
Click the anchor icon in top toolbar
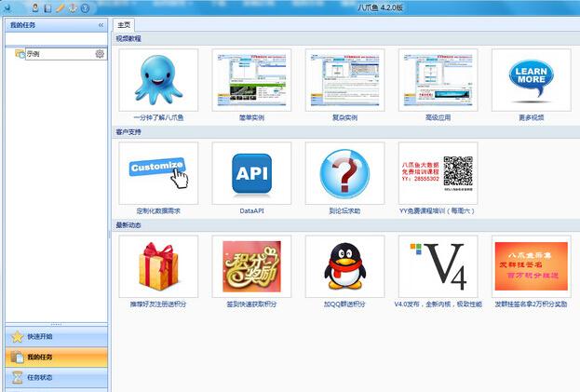[x=72, y=7]
